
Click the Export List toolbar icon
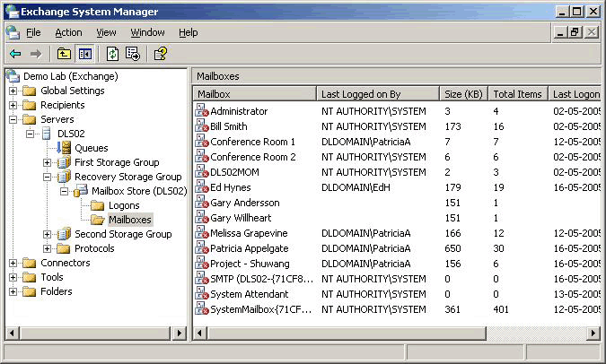point(133,54)
